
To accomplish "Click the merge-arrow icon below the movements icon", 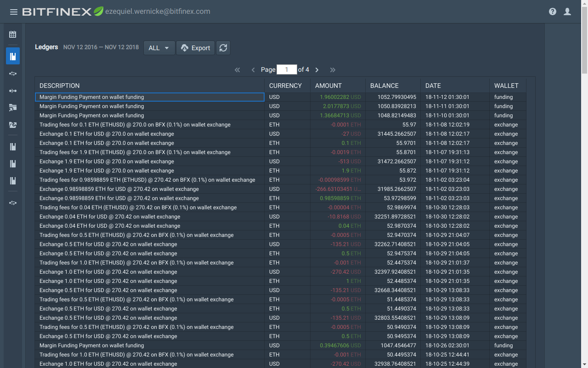I will click(x=12, y=91).
